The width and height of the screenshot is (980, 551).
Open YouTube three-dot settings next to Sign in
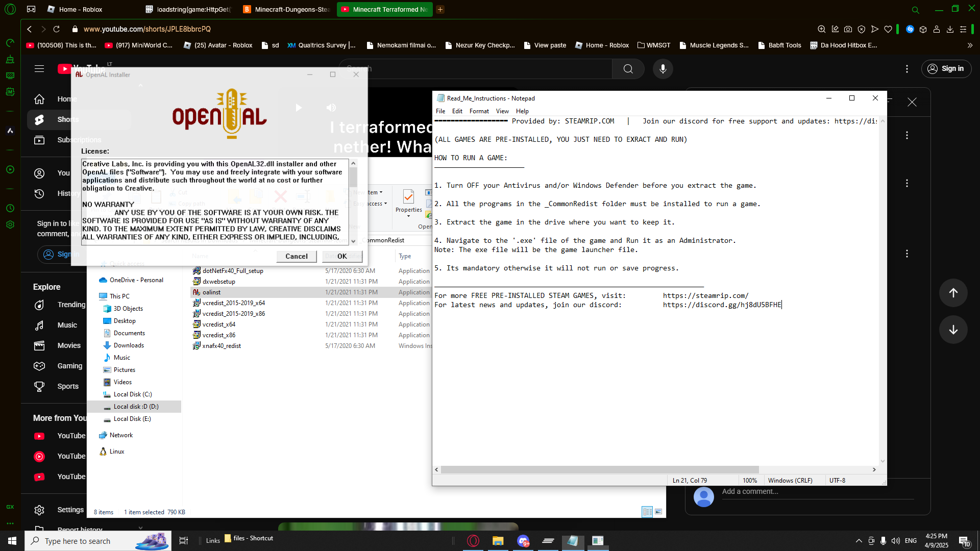907,69
